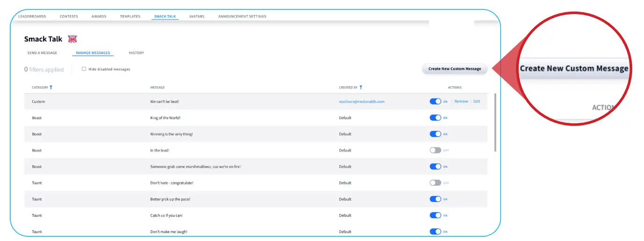Select "Don't make me laugh!" text
This screenshot has height=241, width=644.
(x=169, y=232)
